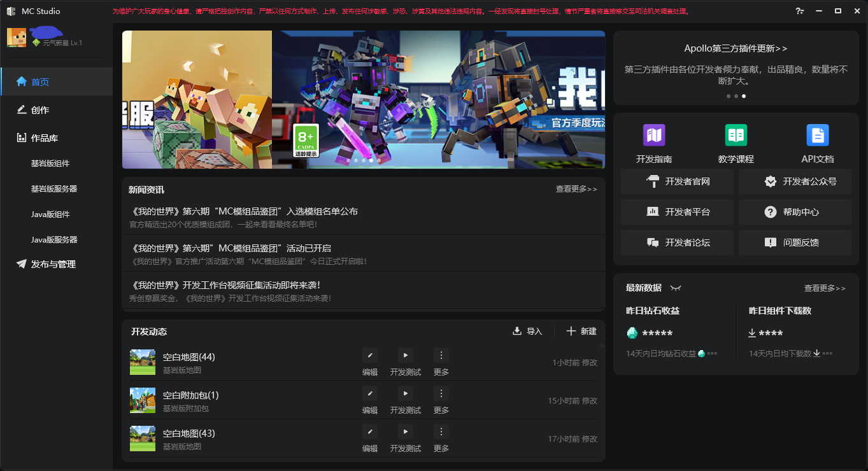The image size is (868, 471).
Task: Open 更多 dots menu for 空白地图(44)
Action: 441,356
